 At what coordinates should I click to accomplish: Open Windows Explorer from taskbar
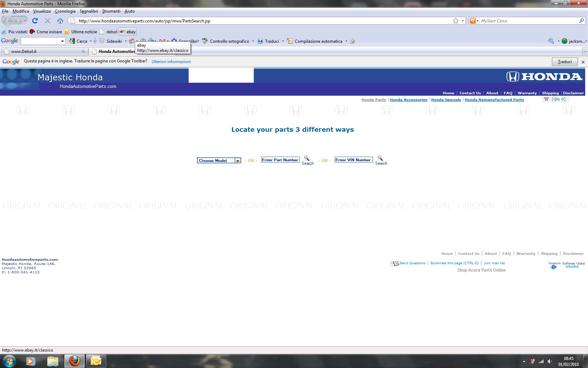[52, 361]
